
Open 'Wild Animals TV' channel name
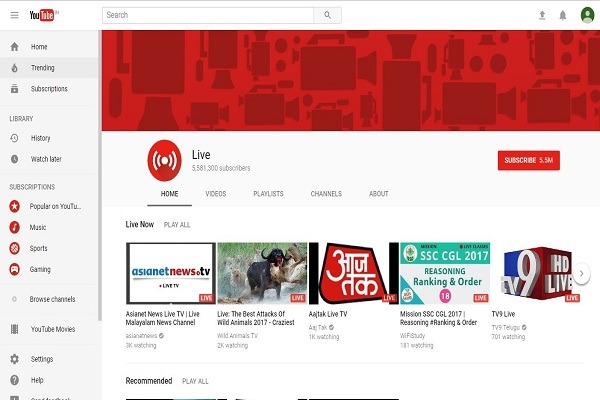(237, 336)
